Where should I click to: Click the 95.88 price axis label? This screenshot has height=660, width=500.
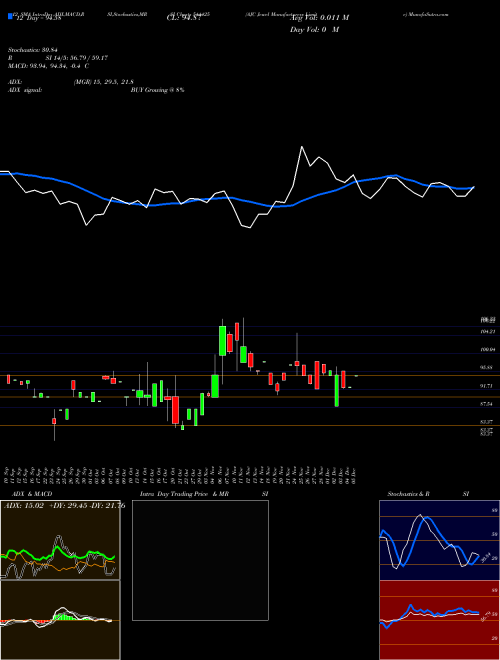(x=487, y=367)
